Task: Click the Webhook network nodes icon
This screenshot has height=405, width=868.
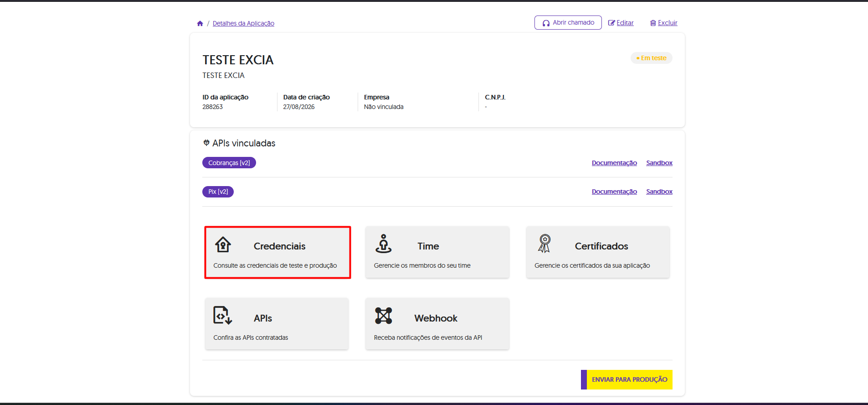Action: point(384,316)
